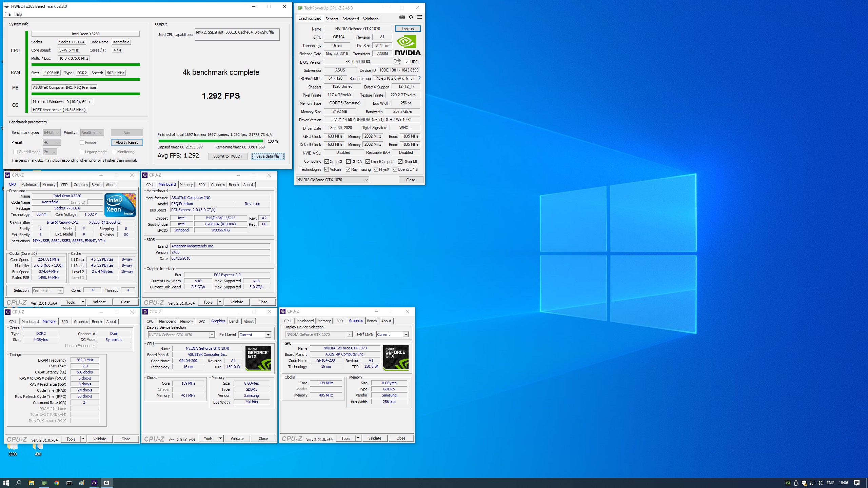Open Tools dropdown arrow in CPU-Z Mainboard window
Screen dimensions: 868x488
pyautogui.click(x=220, y=302)
